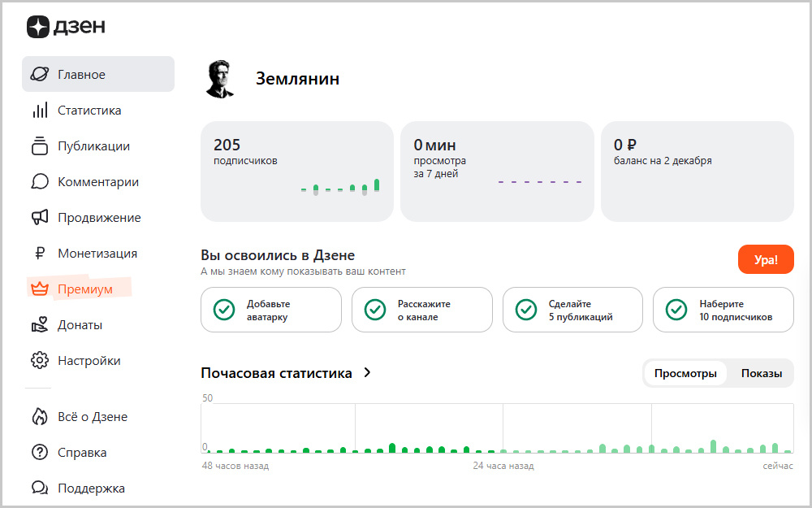This screenshot has height=508, width=812.
Task: Open the Комментарии section
Action: 98,181
